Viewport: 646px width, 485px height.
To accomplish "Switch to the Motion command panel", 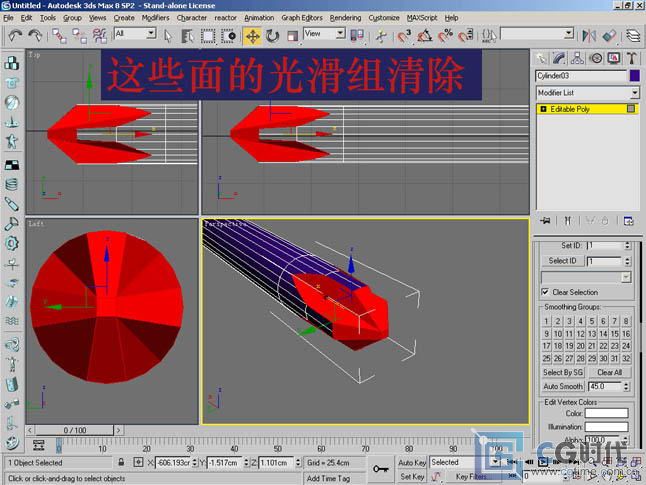I will (x=596, y=58).
